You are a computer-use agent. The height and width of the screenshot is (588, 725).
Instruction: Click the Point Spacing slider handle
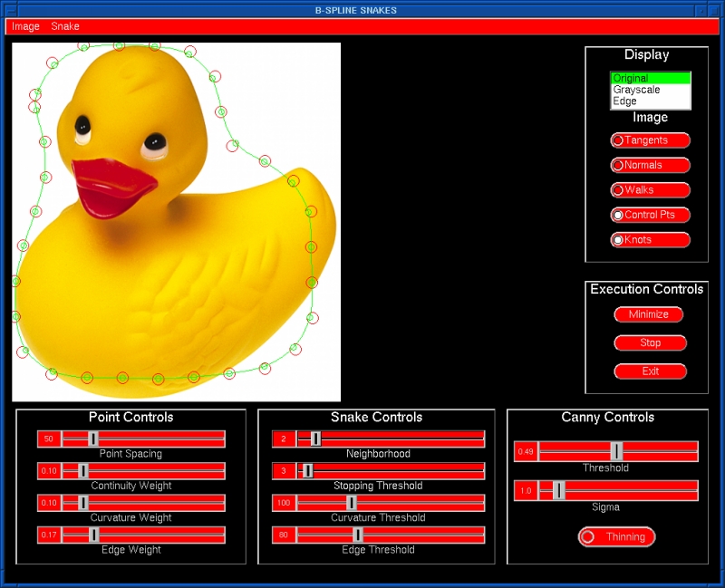coord(93,439)
